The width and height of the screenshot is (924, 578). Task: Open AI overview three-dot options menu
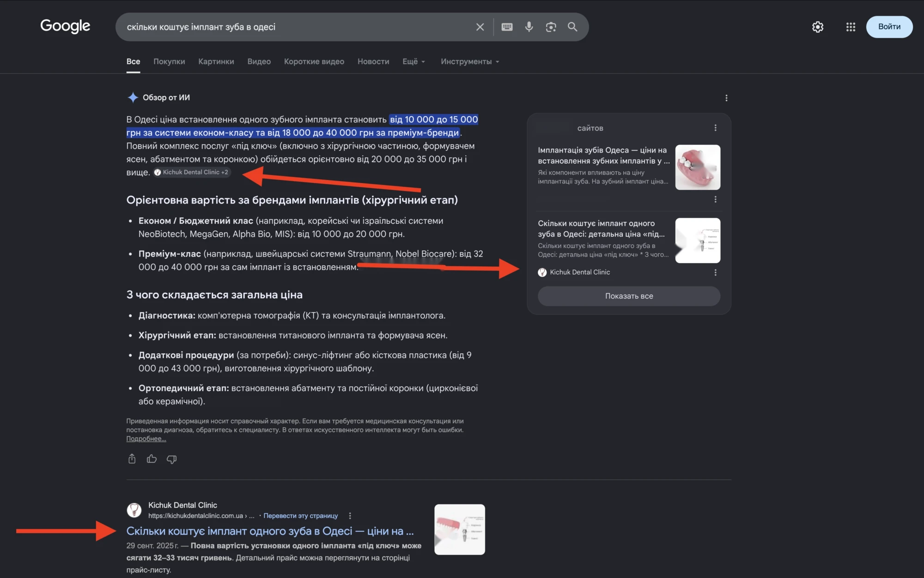point(726,98)
